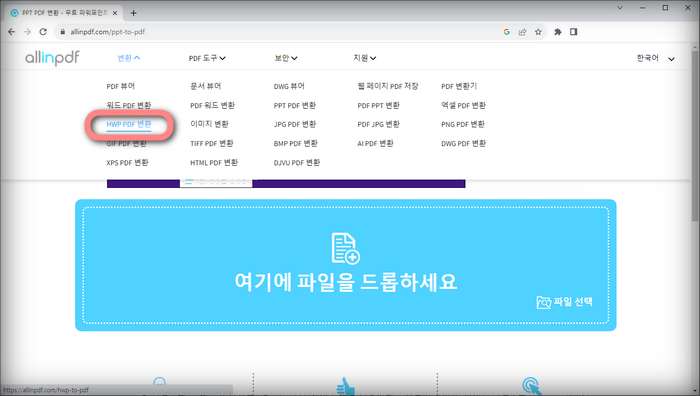Select PPT PDF 변환 in the menu
The width and height of the screenshot is (700, 396).
point(295,105)
